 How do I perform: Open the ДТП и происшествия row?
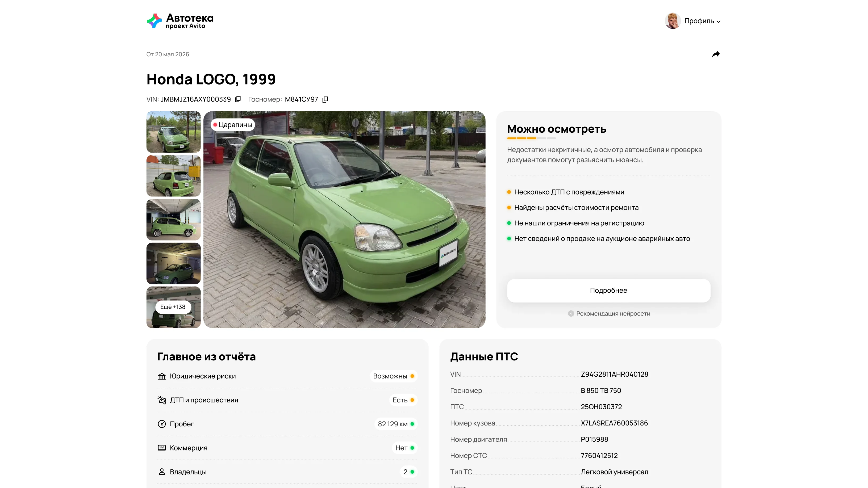[x=287, y=400]
